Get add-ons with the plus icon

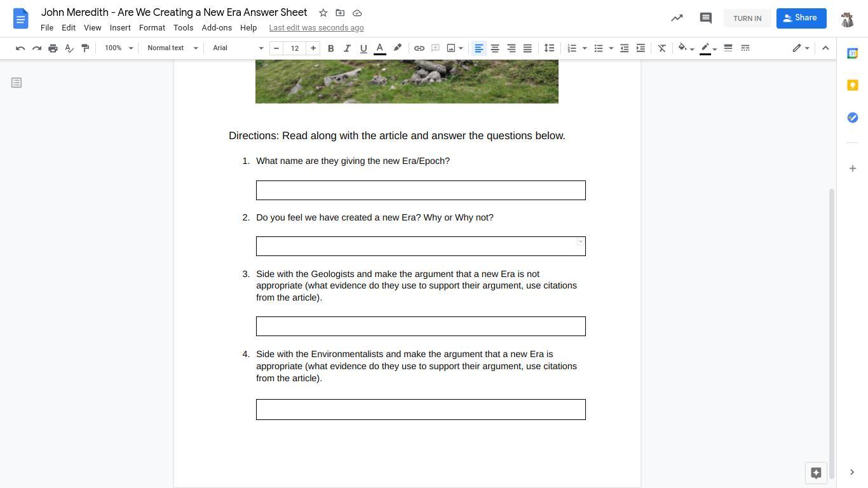tap(853, 168)
